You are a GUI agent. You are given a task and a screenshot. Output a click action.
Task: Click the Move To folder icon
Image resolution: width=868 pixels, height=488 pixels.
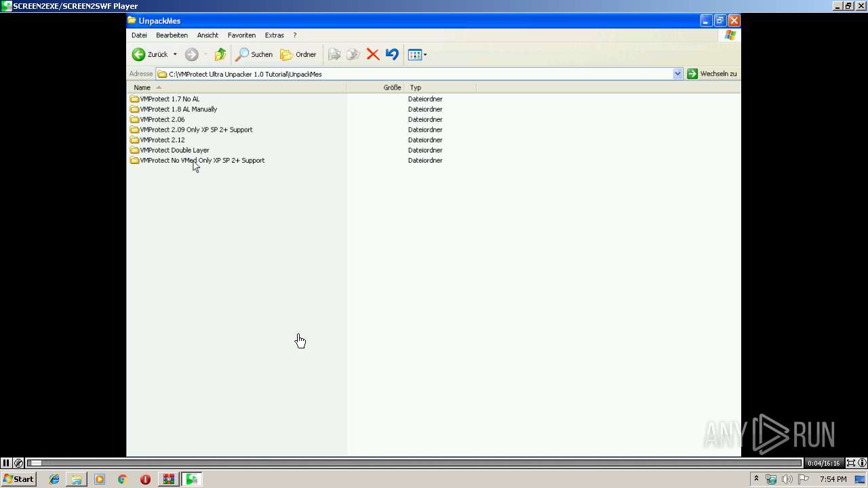[x=334, y=54]
